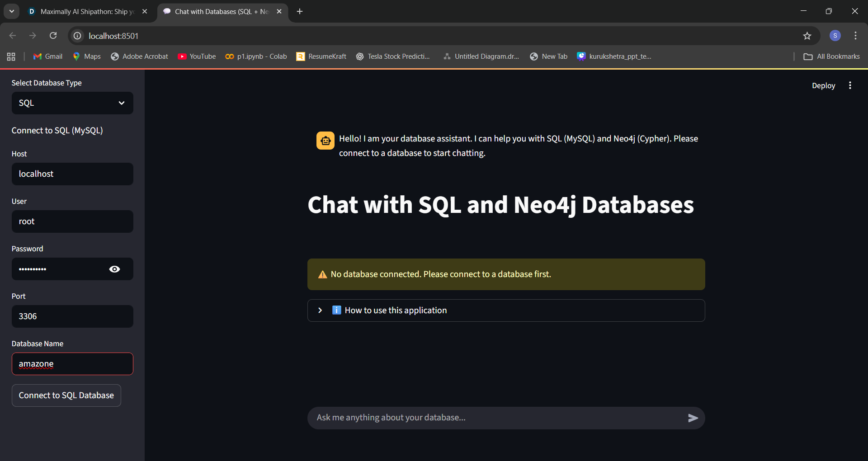
Task: Bookmark this page with the star icon
Action: pyautogui.click(x=807, y=36)
